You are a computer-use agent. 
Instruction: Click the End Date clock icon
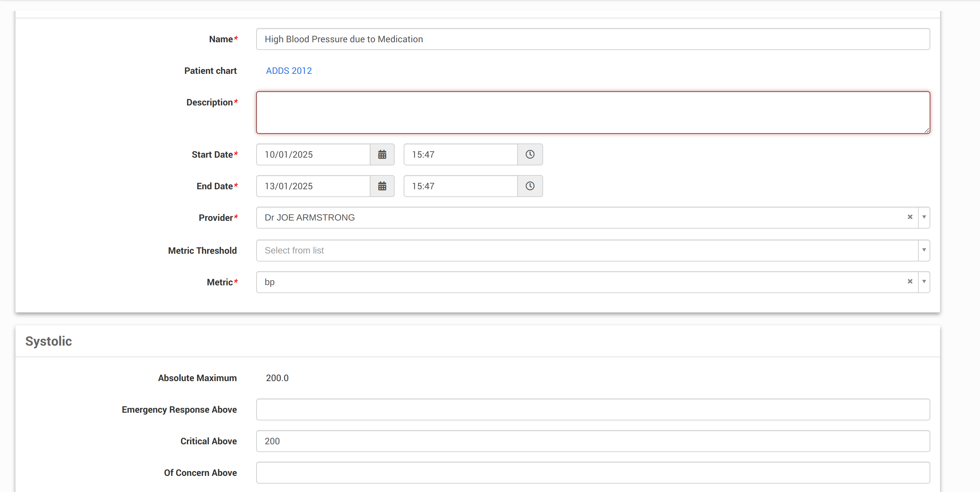tap(530, 186)
